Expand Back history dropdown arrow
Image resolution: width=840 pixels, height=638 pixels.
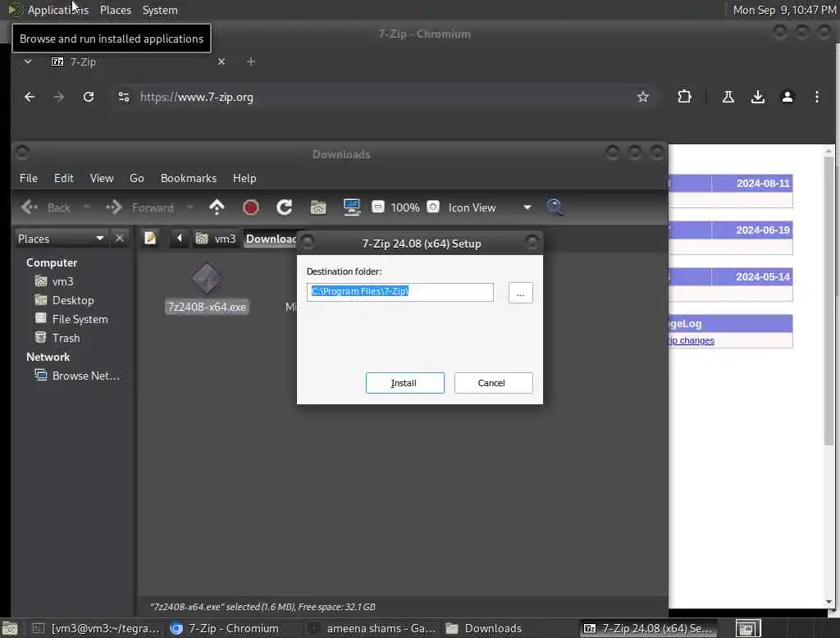pos(87,207)
